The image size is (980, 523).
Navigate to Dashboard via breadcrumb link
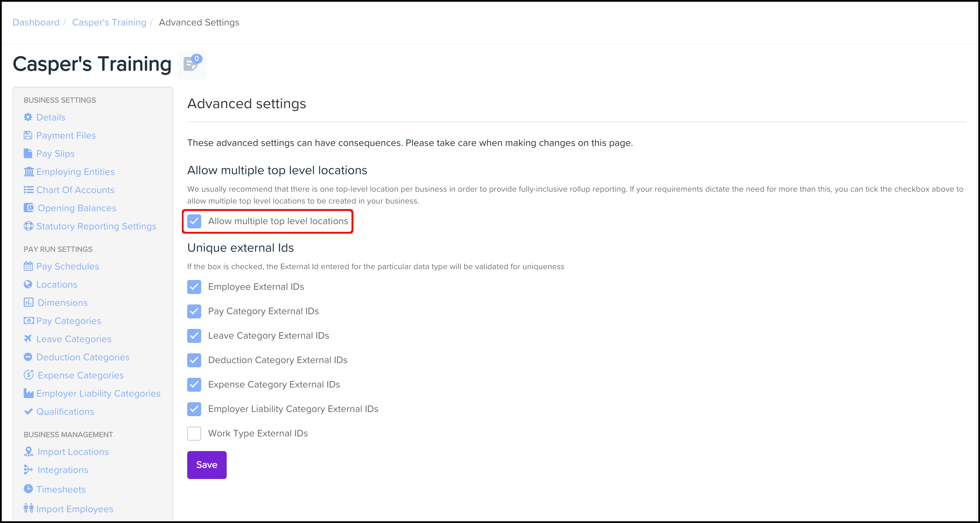coord(36,22)
